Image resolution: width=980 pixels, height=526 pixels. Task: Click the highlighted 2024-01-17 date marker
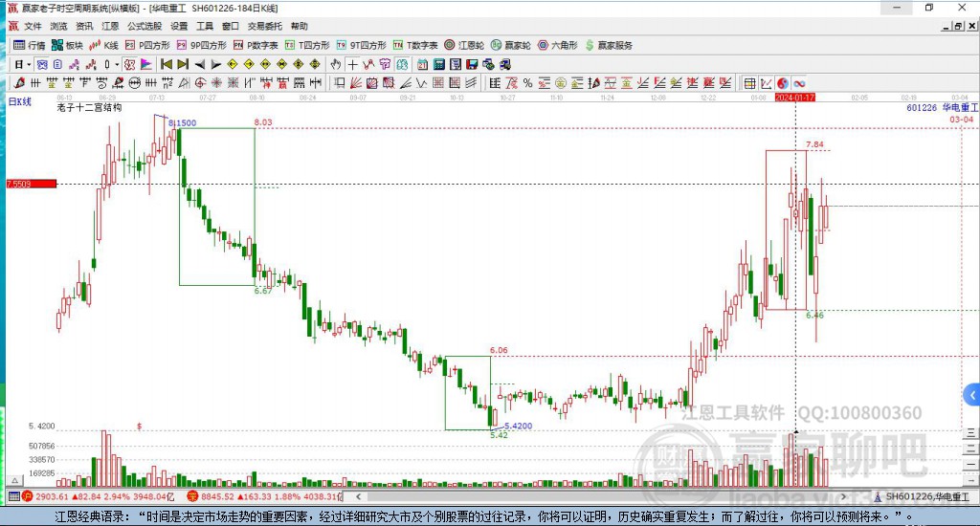coord(795,98)
